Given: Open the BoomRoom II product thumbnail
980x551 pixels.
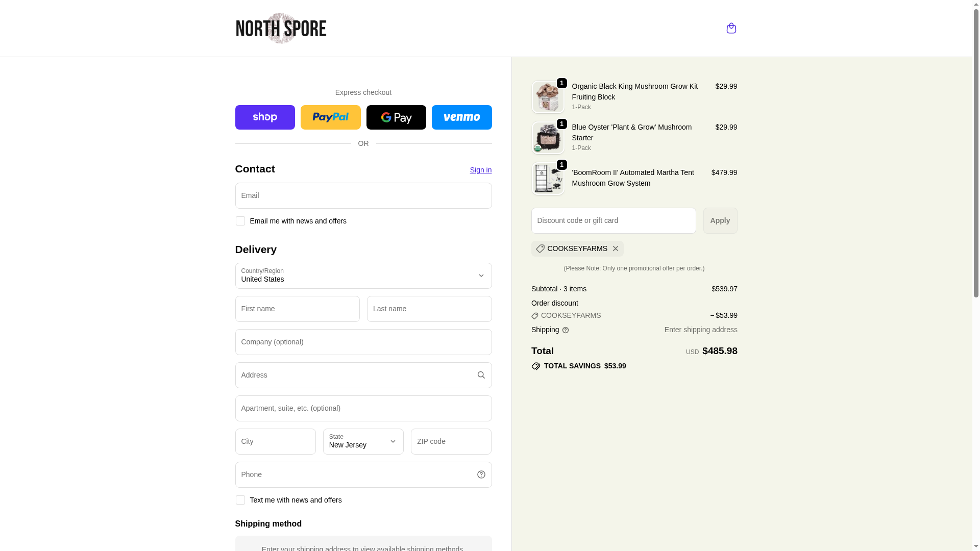Looking at the screenshot, I should [x=548, y=179].
